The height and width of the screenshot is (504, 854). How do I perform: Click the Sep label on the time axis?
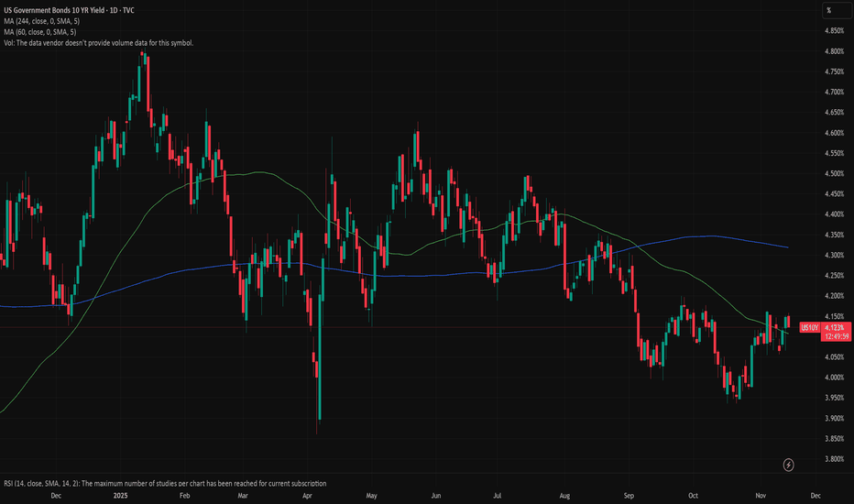pos(629,496)
